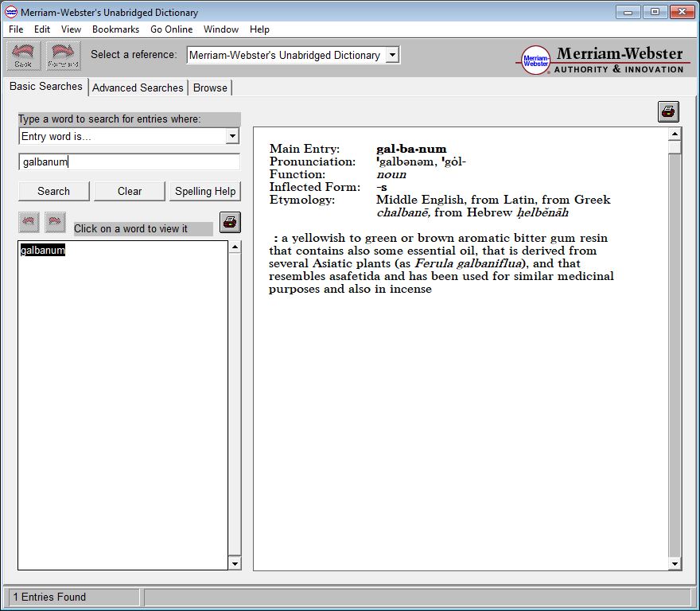Select galbanum in the results list
The image size is (700, 611).
[43, 250]
